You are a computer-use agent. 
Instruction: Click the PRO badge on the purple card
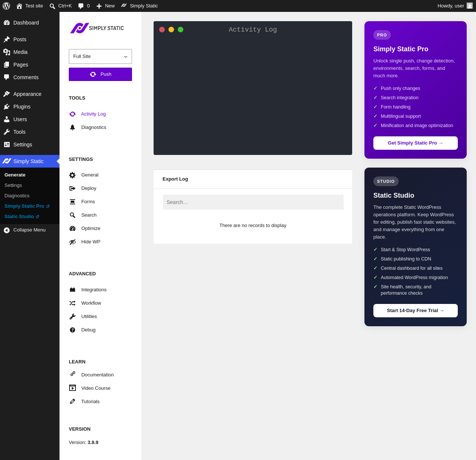tap(382, 35)
